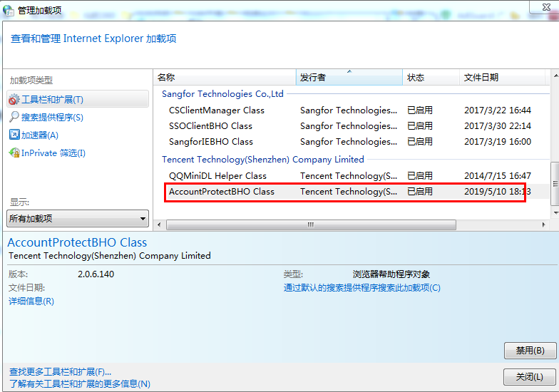Sort by the 发行者 column header

(349, 77)
